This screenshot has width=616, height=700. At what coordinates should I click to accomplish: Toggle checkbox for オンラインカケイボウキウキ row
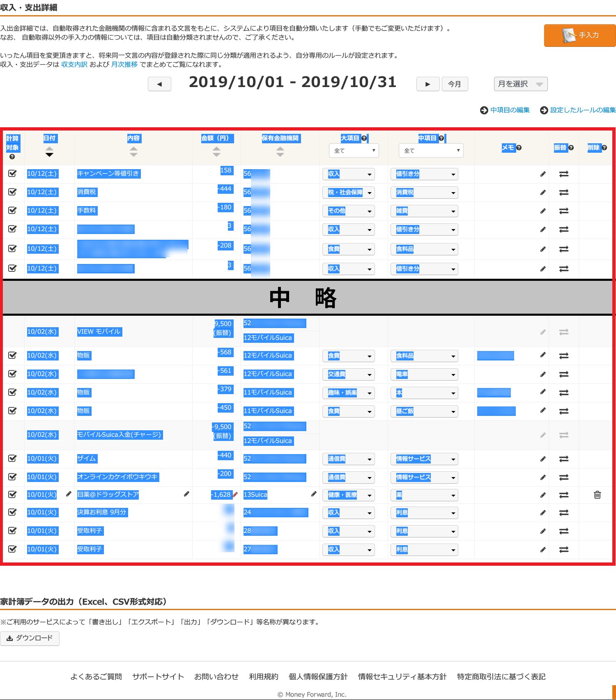click(x=12, y=477)
